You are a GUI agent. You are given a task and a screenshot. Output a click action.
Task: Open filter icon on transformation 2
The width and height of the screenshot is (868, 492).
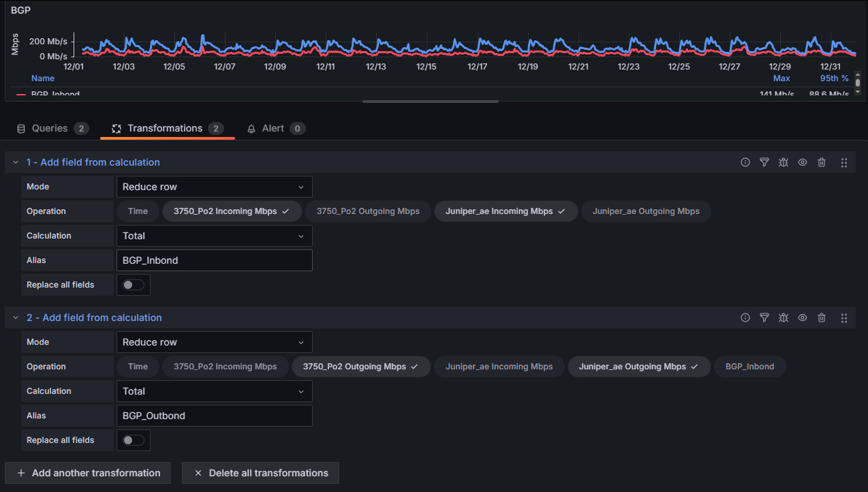click(x=764, y=318)
